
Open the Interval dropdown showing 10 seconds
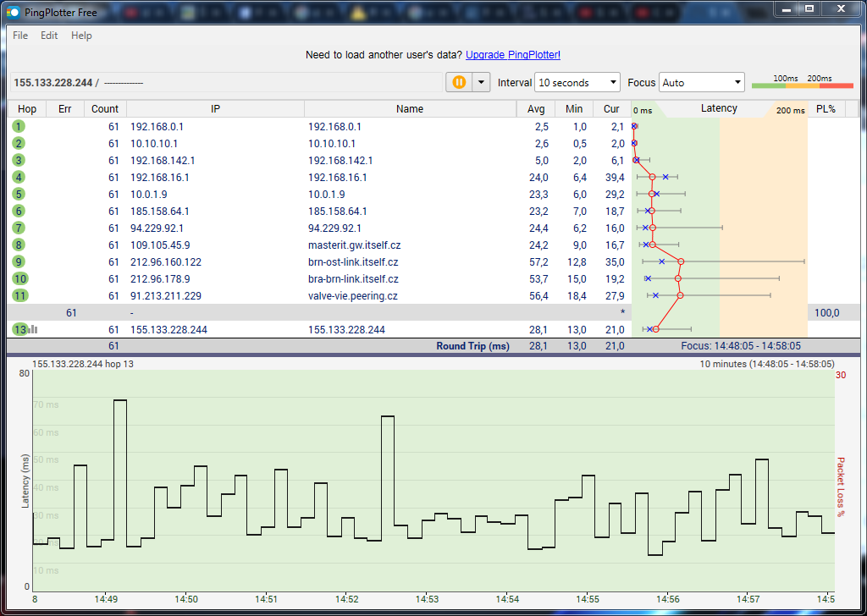pos(578,83)
